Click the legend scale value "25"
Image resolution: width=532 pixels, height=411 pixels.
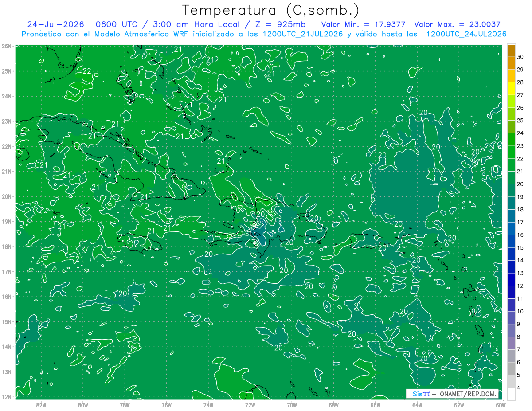(x=520, y=120)
